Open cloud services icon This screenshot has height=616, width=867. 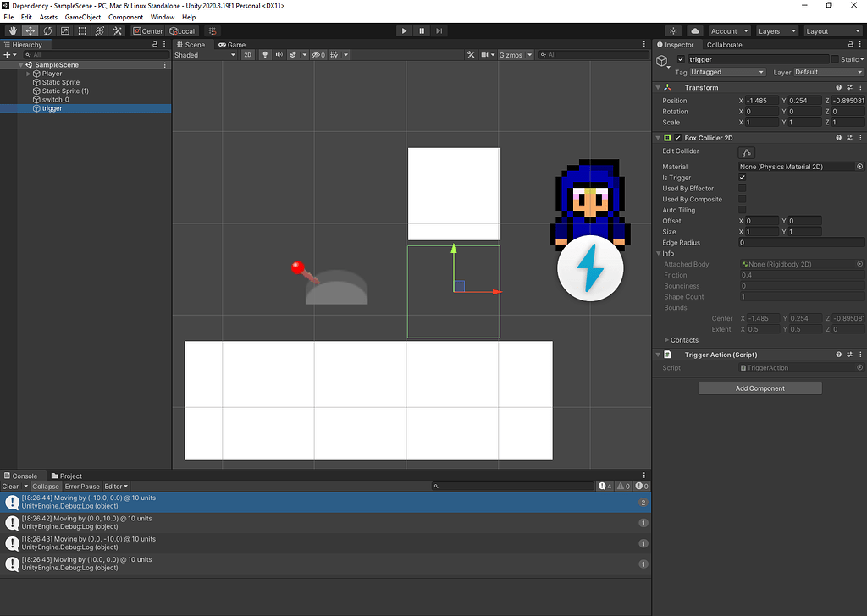tap(695, 31)
